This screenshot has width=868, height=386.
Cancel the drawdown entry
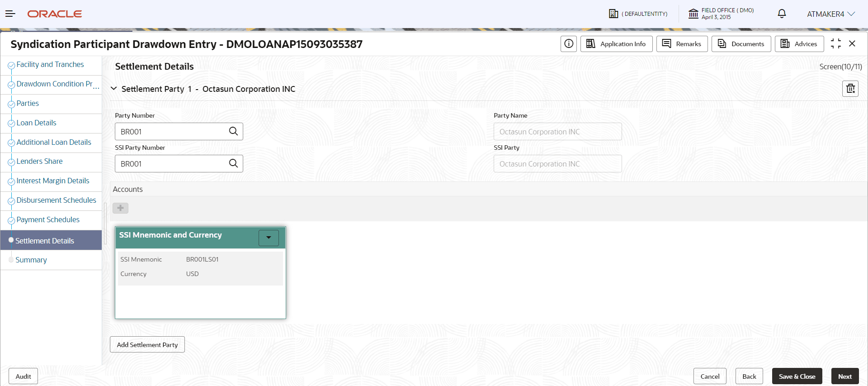tap(710, 376)
